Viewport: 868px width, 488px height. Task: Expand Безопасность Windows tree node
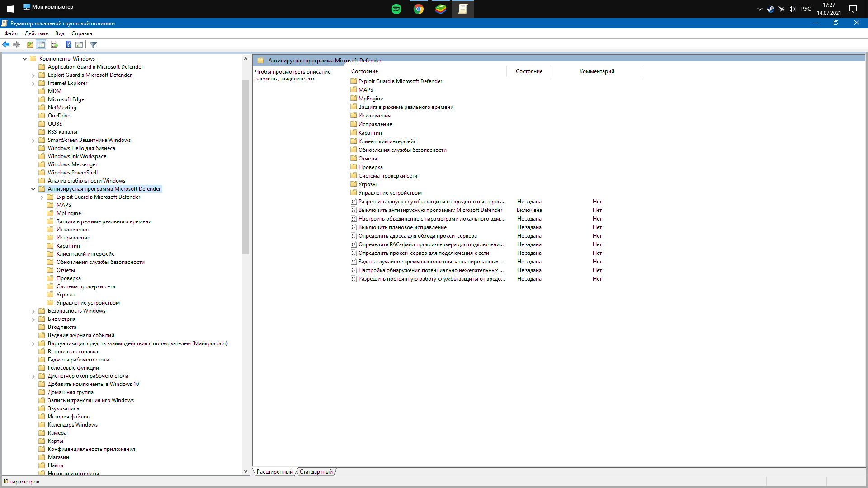[x=33, y=311]
